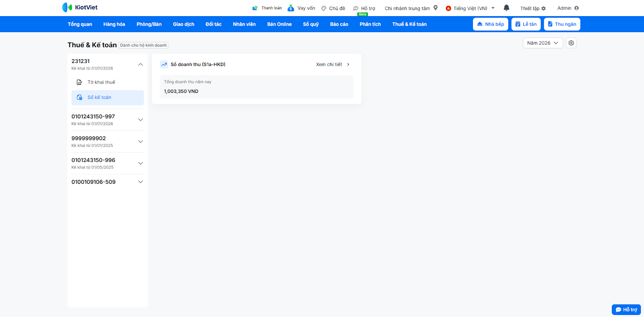Open the Admin account avatar icon

click(576, 8)
